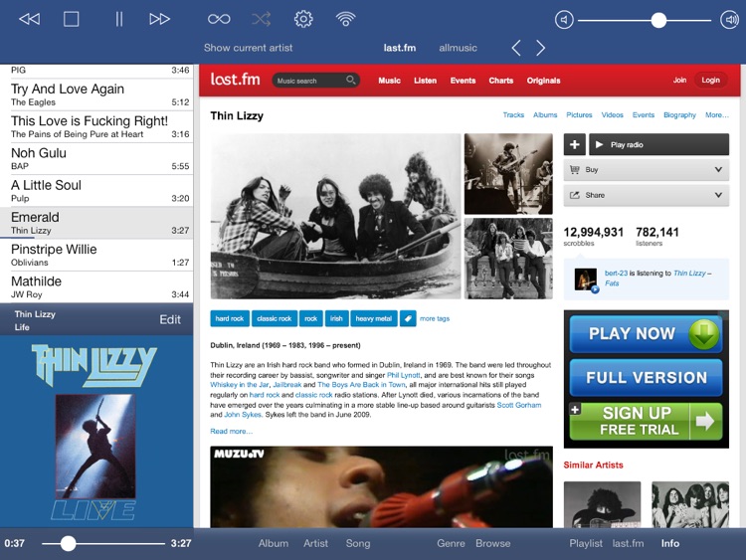Add artist with the plus button

pyautogui.click(x=574, y=144)
